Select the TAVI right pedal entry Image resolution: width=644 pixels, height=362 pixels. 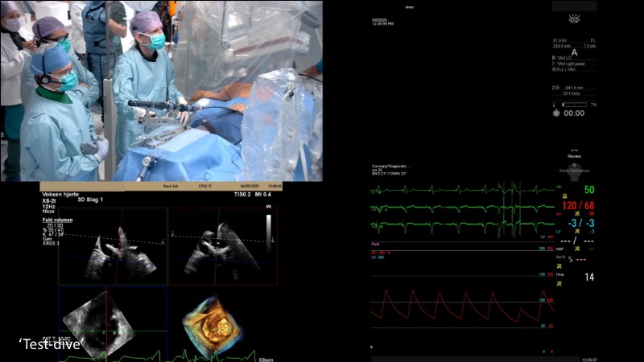point(570,64)
